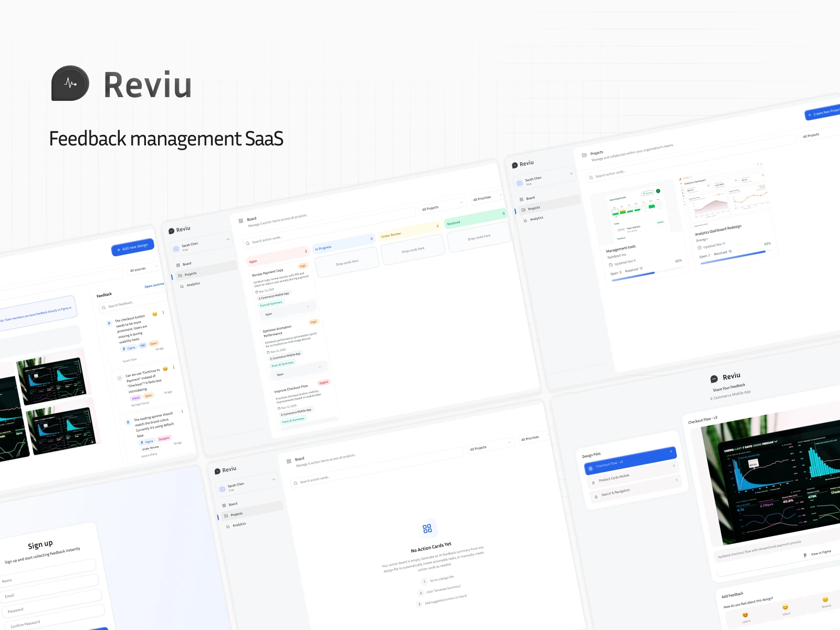Select the 'Checkout Flow - v3' design file button
Image resolution: width=840 pixels, height=630 pixels.
tap(630, 460)
